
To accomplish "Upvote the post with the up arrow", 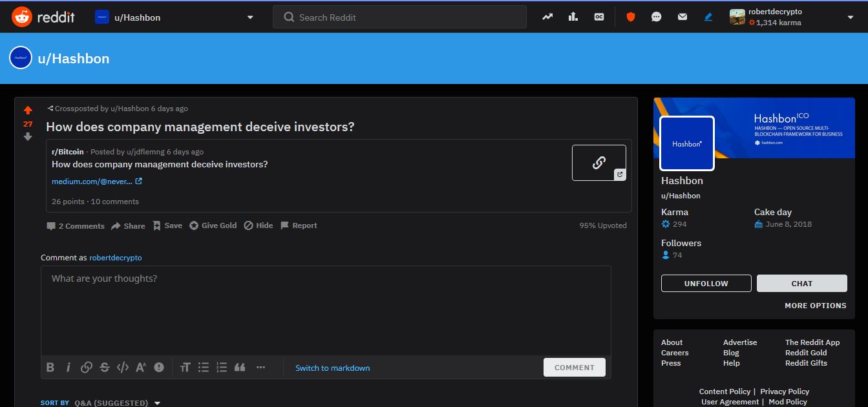I will pos(28,110).
